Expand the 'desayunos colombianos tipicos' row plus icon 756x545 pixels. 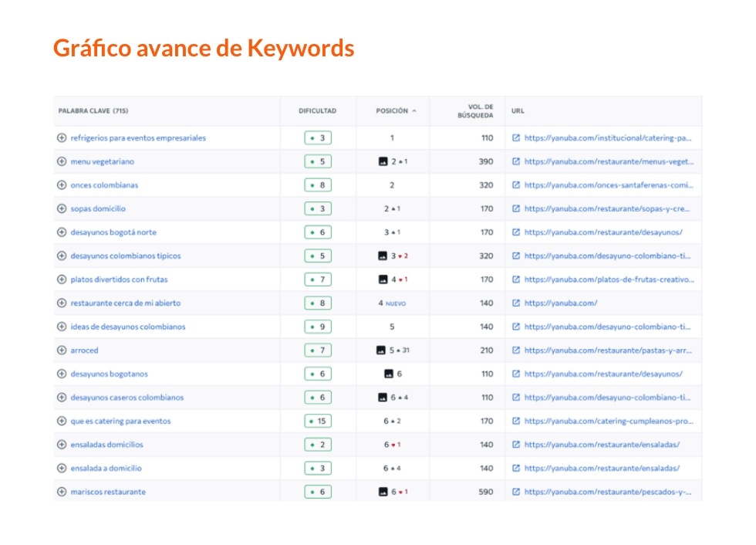[x=62, y=256]
